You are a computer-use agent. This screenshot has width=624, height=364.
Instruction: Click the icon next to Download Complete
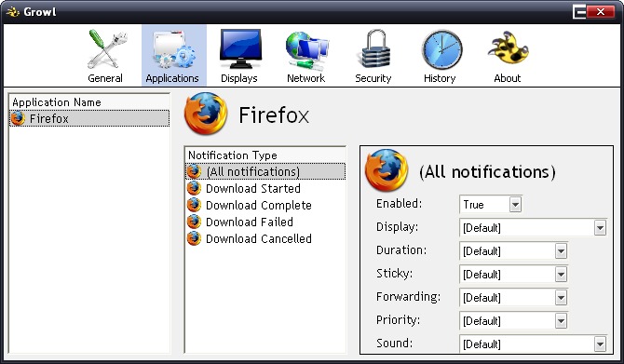click(x=194, y=205)
